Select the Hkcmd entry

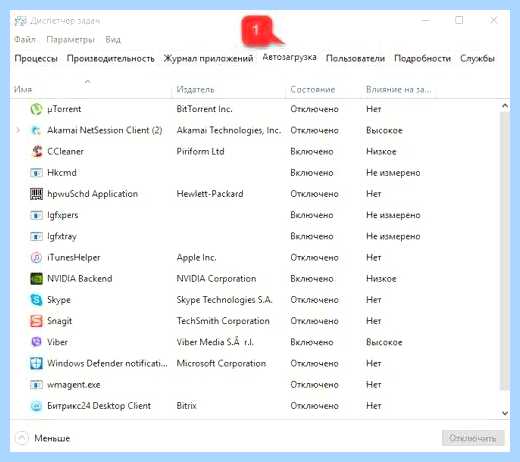coord(62,173)
